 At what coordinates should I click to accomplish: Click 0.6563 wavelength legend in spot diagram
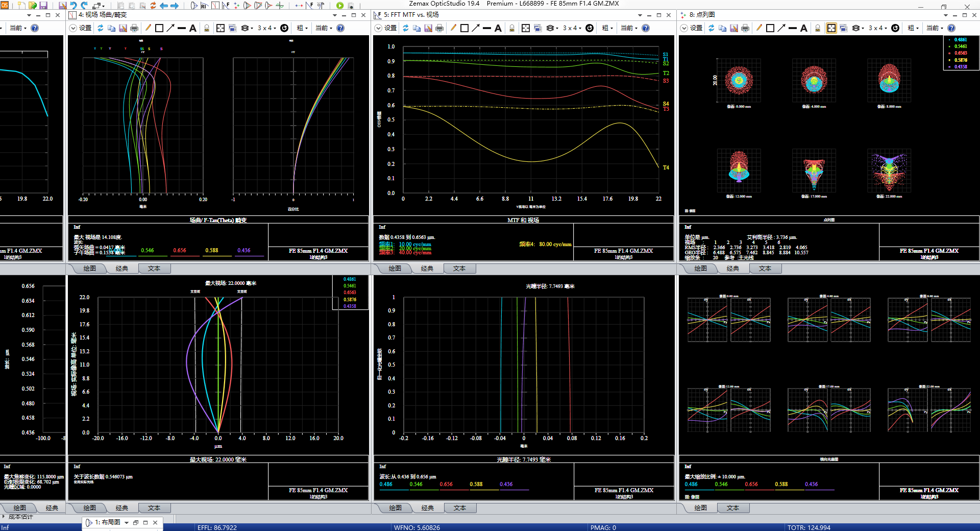click(960, 53)
